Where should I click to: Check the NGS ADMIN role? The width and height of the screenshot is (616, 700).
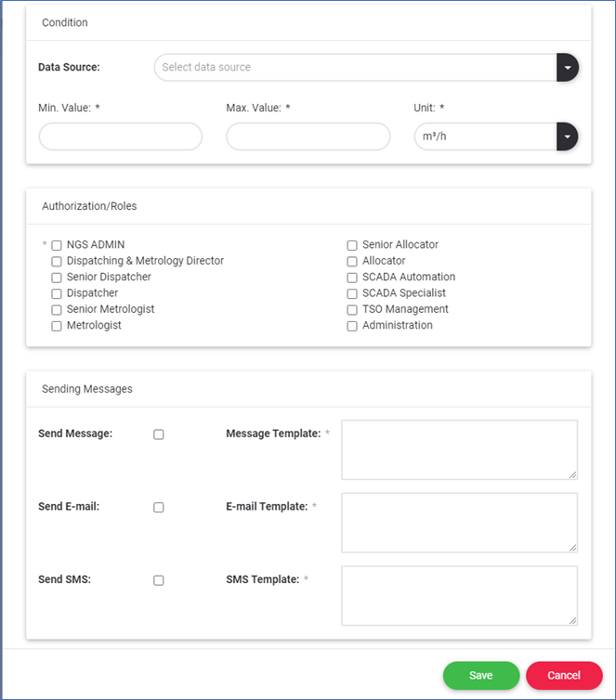tap(57, 245)
